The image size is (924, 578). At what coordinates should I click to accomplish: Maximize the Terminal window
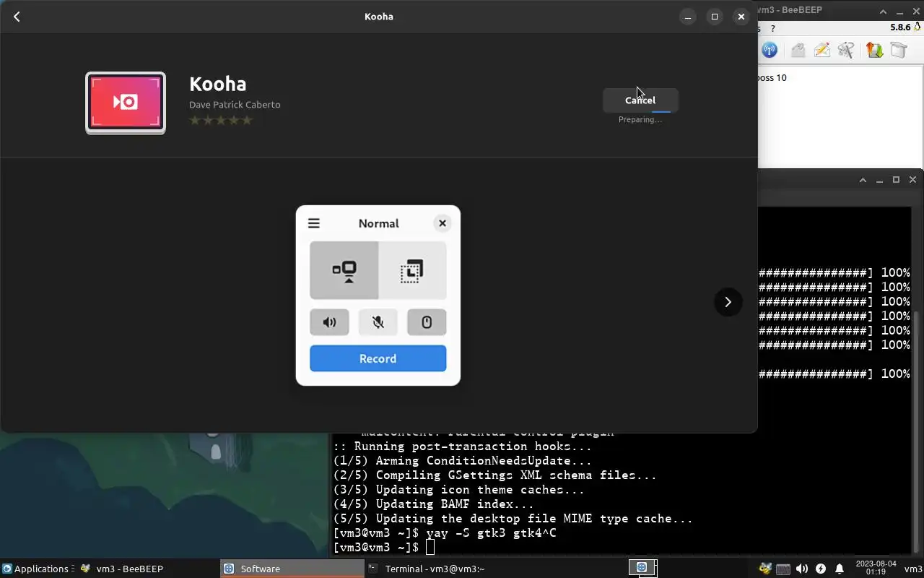(896, 180)
